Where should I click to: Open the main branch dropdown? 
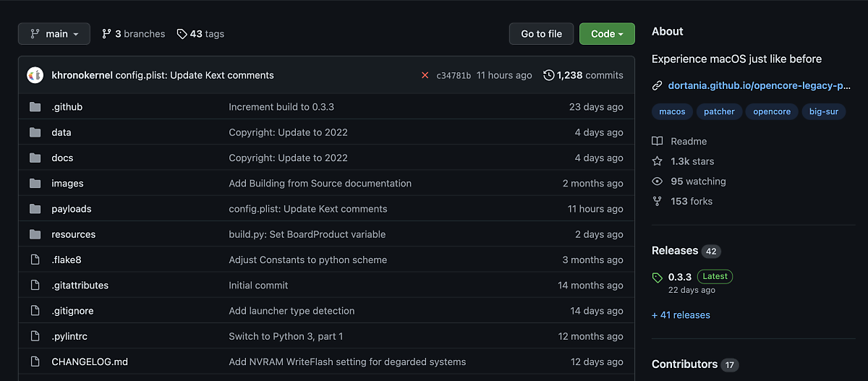click(x=54, y=34)
